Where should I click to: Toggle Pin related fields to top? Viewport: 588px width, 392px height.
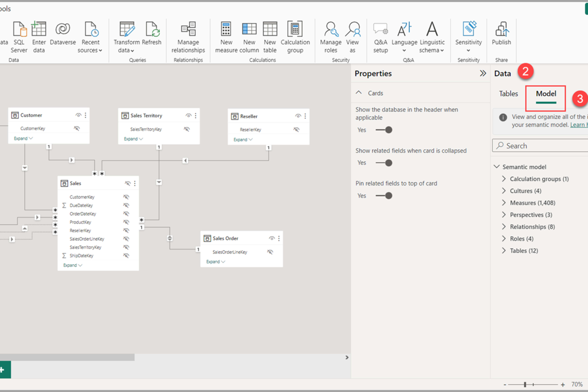[x=384, y=196]
